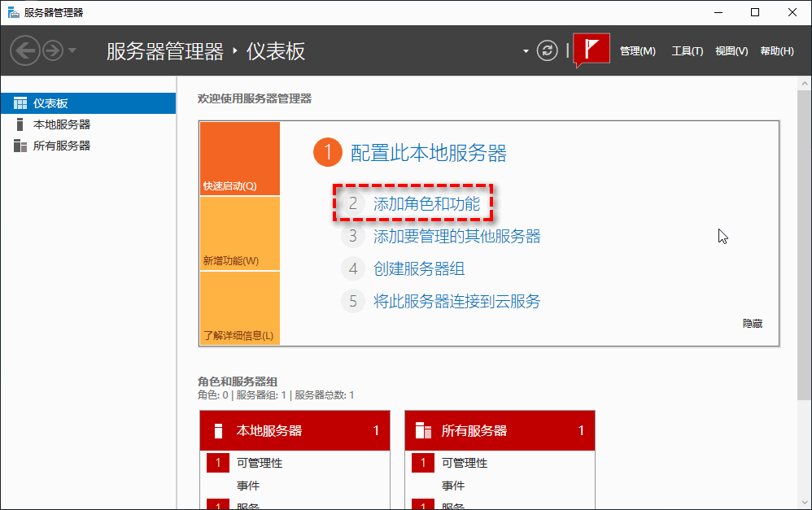The image size is (812, 510).
Task: Click the 本地服务器 tile header icon
Action: 218,430
